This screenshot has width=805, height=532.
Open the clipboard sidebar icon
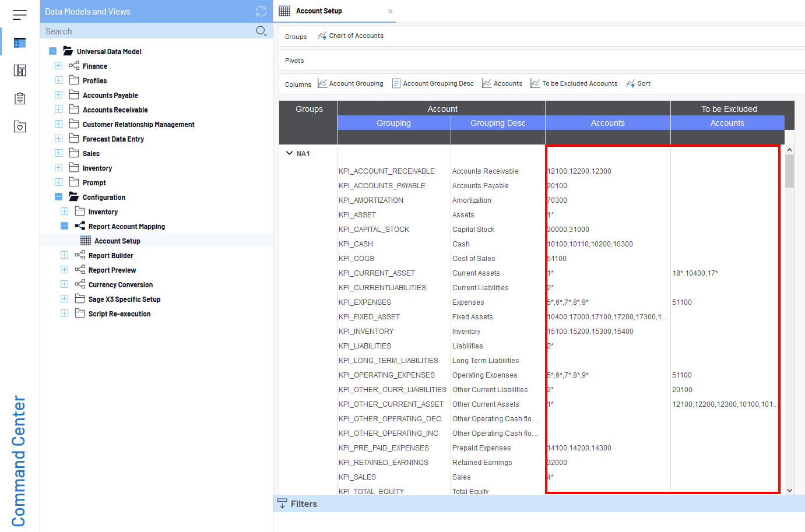20,98
